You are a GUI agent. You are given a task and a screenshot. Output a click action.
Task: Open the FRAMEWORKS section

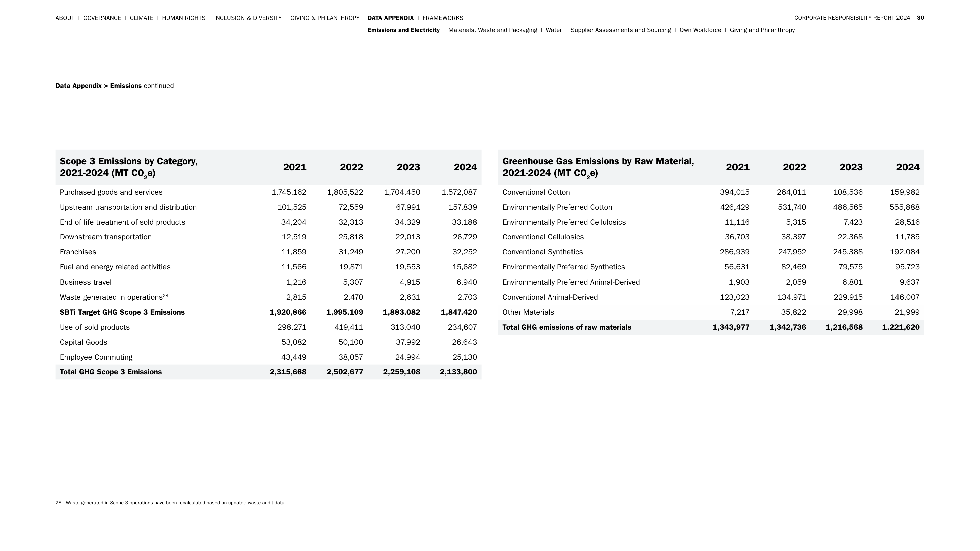(443, 18)
